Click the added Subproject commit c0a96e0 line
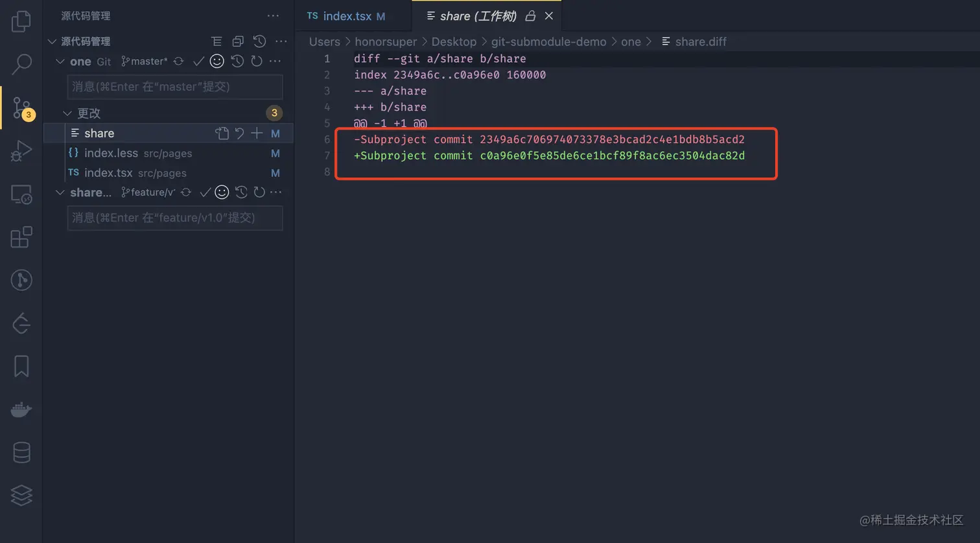The width and height of the screenshot is (980, 543). pos(549,156)
